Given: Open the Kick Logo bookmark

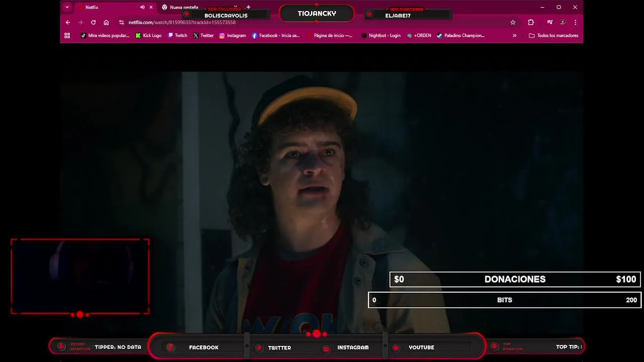Looking at the screenshot, I should tap(148, 36).
